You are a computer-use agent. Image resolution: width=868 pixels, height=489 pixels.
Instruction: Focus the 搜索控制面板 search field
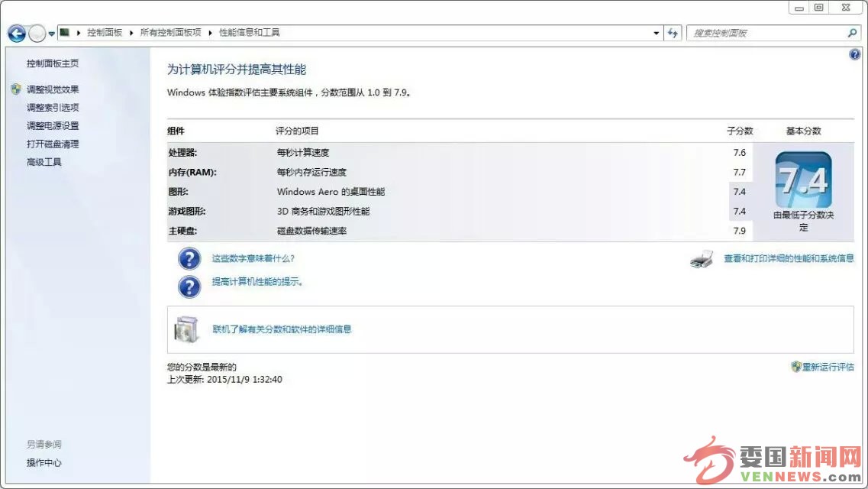773,33
